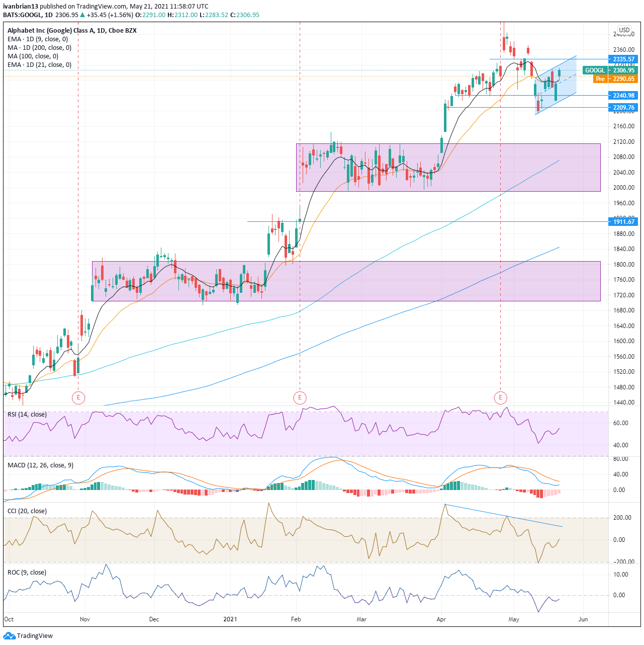The image size is (644, 645).
Task: Click the Apr label on the time axis
Action: [442, 619]
